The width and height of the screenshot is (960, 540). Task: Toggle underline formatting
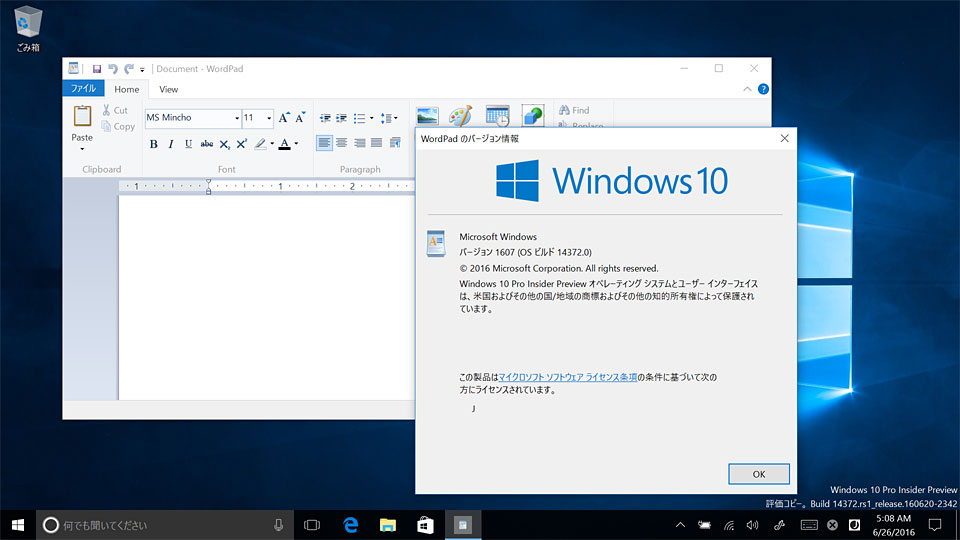pos(189,144)
